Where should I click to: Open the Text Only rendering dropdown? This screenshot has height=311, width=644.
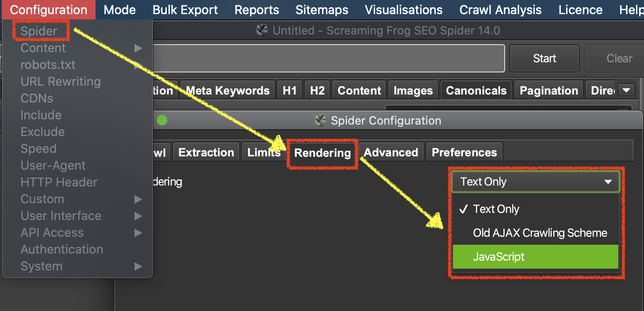coord(535,182)
